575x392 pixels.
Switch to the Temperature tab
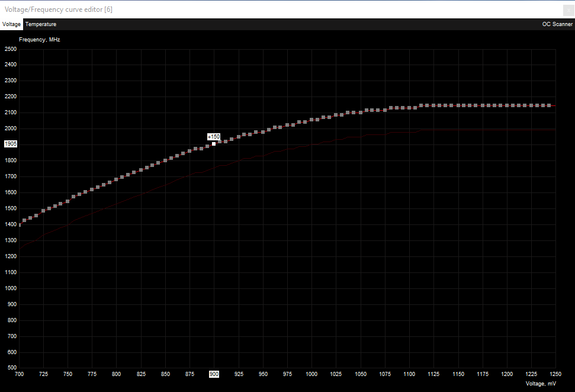pos(41,24)
